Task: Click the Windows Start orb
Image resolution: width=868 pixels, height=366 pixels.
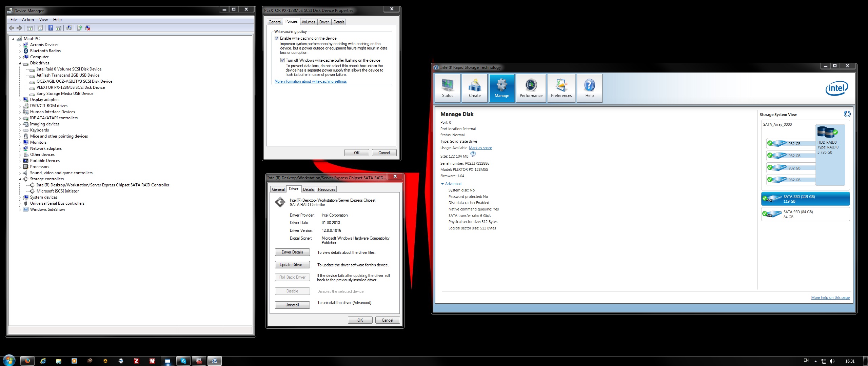Action: pyautogui.click(x=9, y=360)
